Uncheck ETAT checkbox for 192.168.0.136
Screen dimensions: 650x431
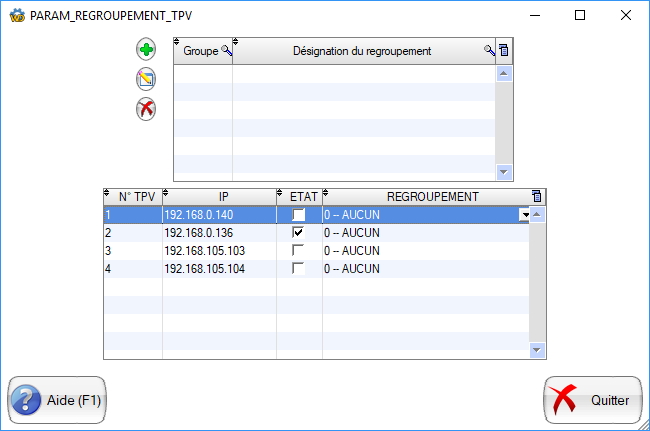pos(298,232)
